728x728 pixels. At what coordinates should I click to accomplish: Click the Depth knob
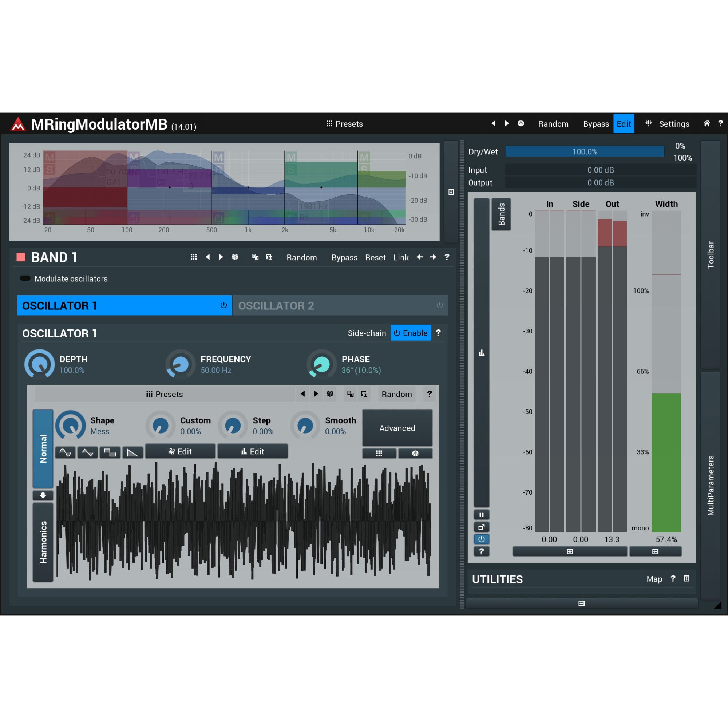40,364
